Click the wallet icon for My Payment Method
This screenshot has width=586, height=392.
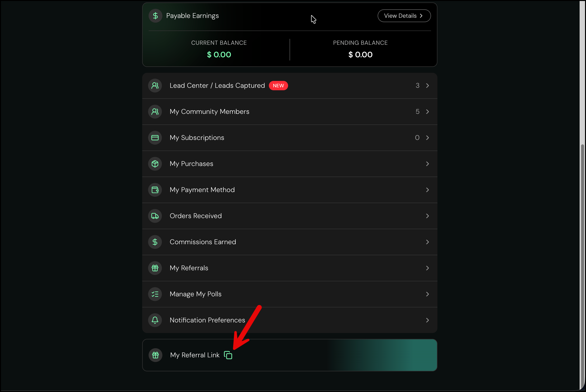(x=155, y=190)
